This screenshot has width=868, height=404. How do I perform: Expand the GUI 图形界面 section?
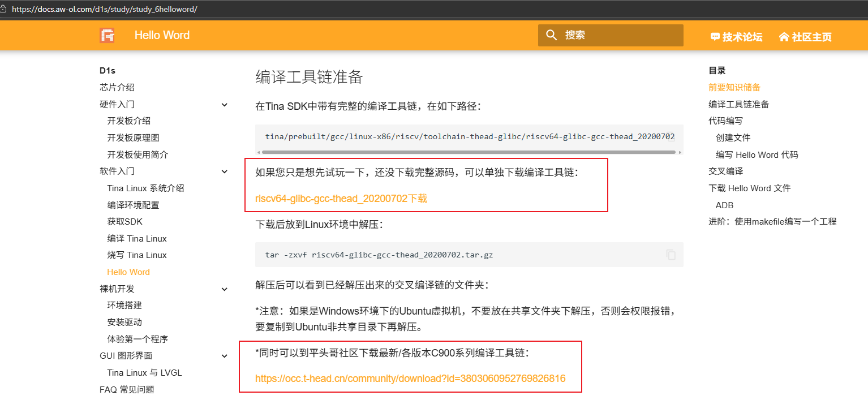(224, 356)
